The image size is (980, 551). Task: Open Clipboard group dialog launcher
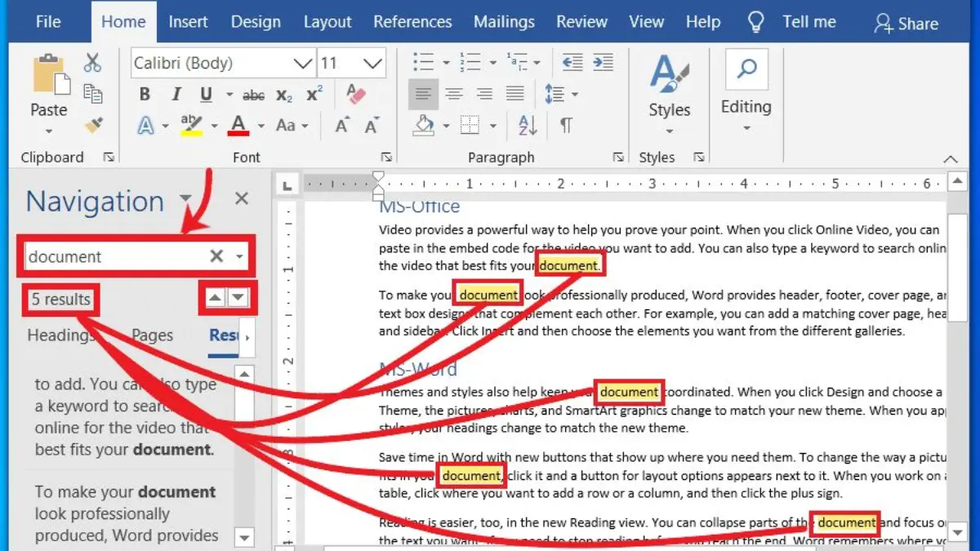(109, 158)
